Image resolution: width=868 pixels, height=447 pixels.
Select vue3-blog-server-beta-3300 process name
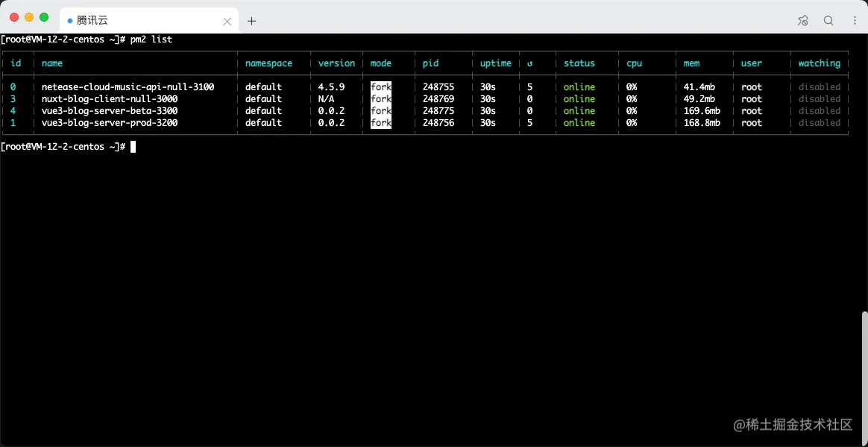click(x=110, y=111)
